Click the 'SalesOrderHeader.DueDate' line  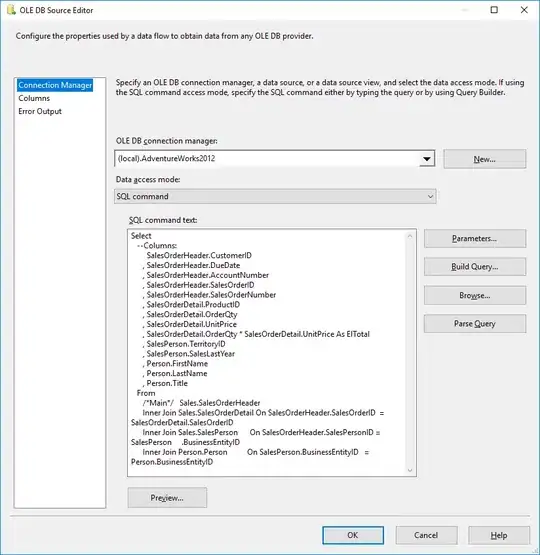(x=191, y=265)
